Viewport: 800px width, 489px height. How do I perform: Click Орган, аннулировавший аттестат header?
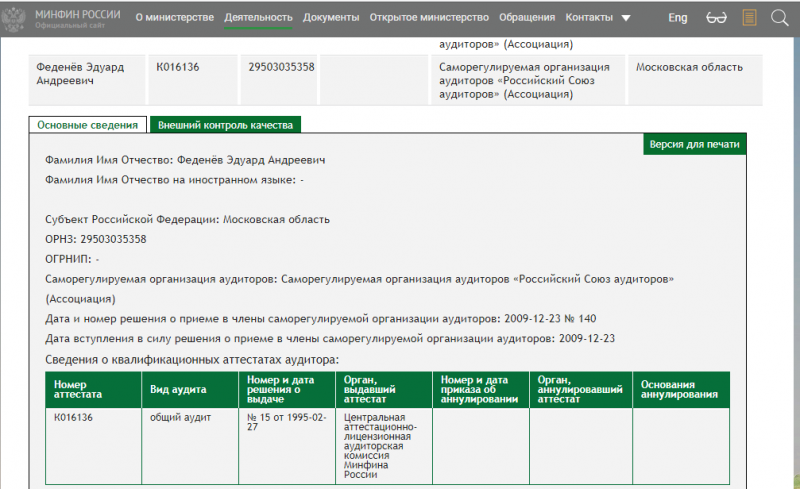pyautogui.click(x=581, y=389)
